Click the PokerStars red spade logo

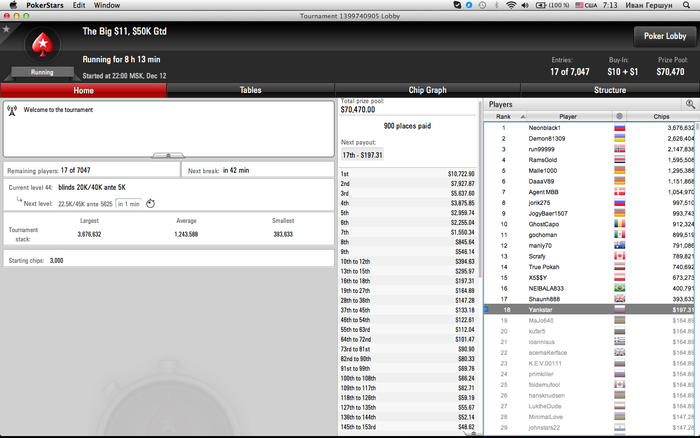click(43, 45)
